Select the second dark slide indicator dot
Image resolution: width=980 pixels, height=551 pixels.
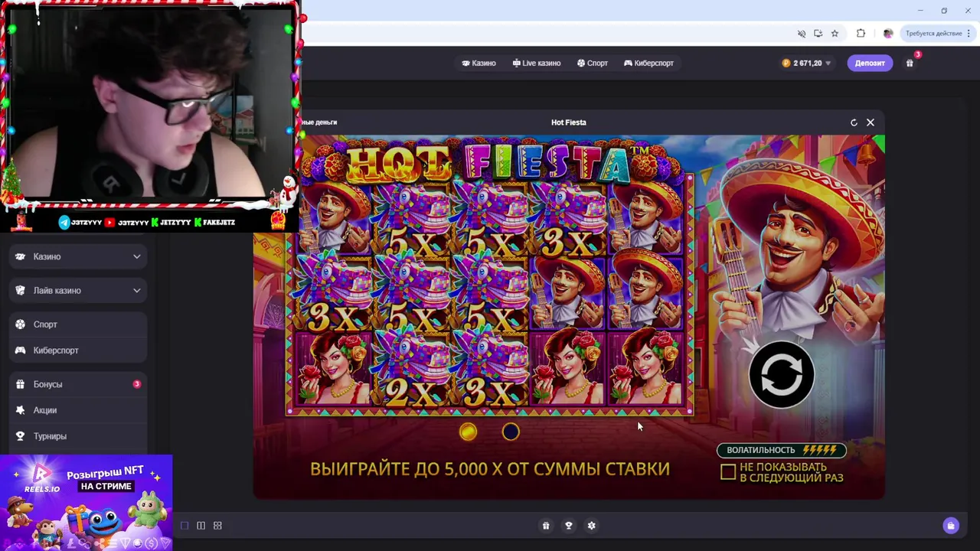pyautogui.click(x=511, y=432)
